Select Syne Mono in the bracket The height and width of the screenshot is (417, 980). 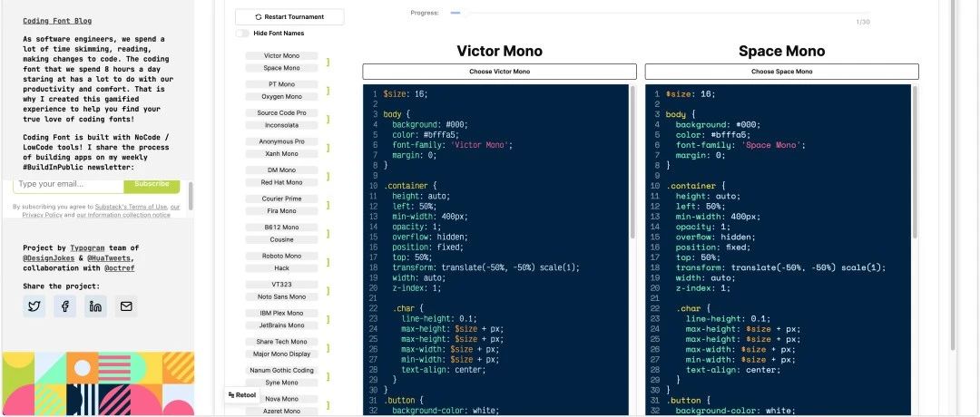[282, 383]
